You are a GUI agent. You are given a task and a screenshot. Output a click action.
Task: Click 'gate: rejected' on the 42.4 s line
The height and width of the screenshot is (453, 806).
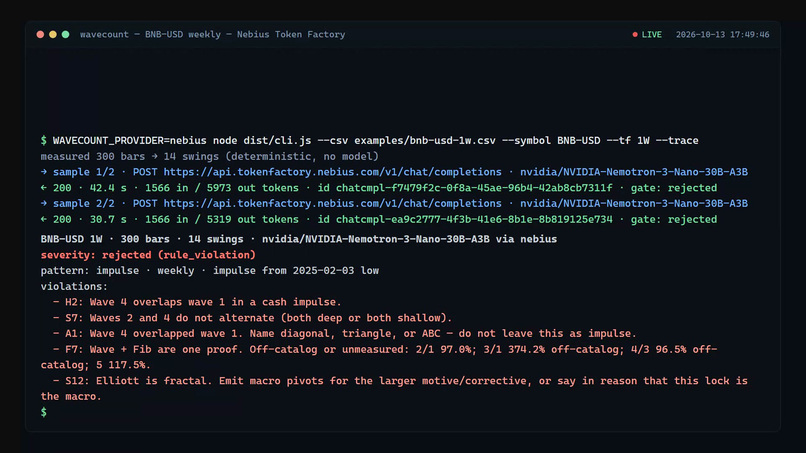(674, 188)
